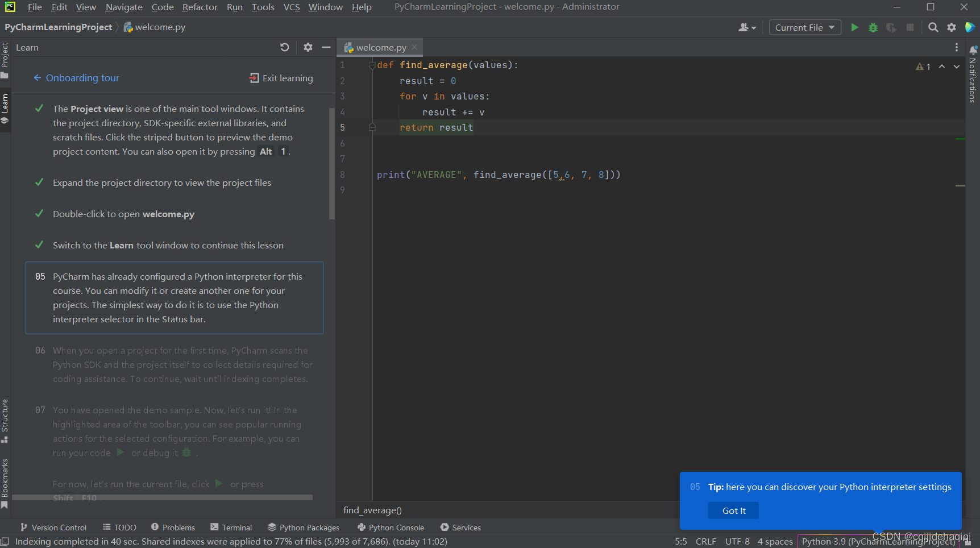Click fold end marker at line 5
Screen dimensions: 980x548
point(372,127)
